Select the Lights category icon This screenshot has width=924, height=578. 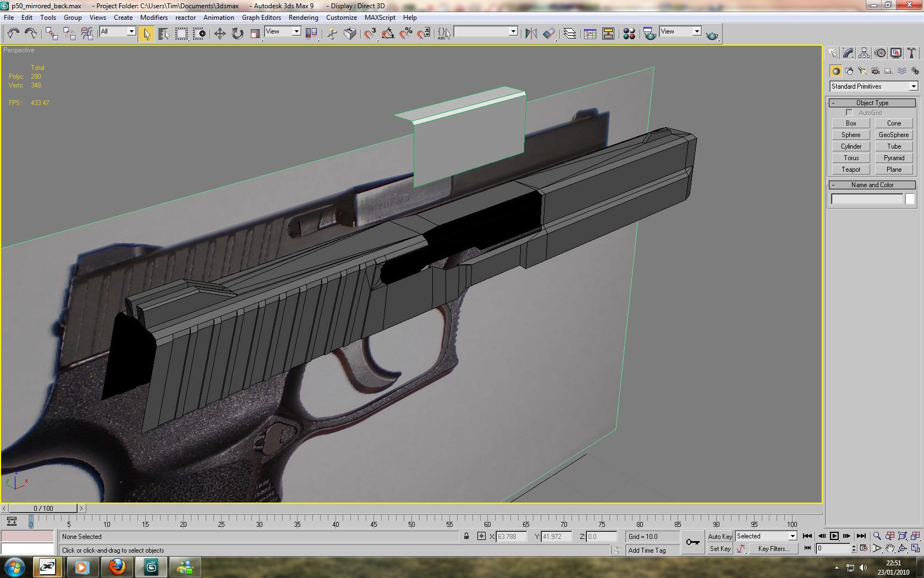(x=862, y=71)
